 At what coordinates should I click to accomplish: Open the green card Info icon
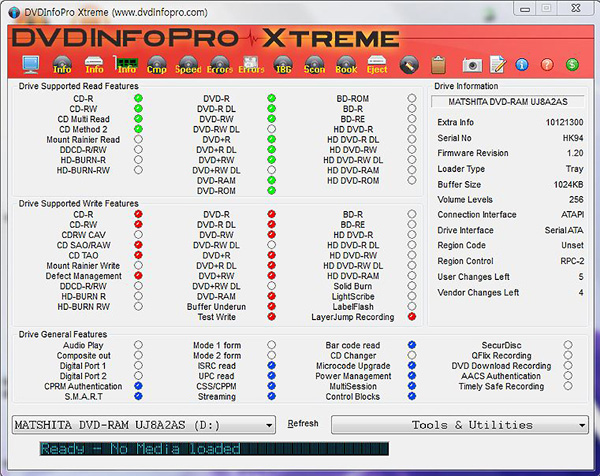pos(126,64)
